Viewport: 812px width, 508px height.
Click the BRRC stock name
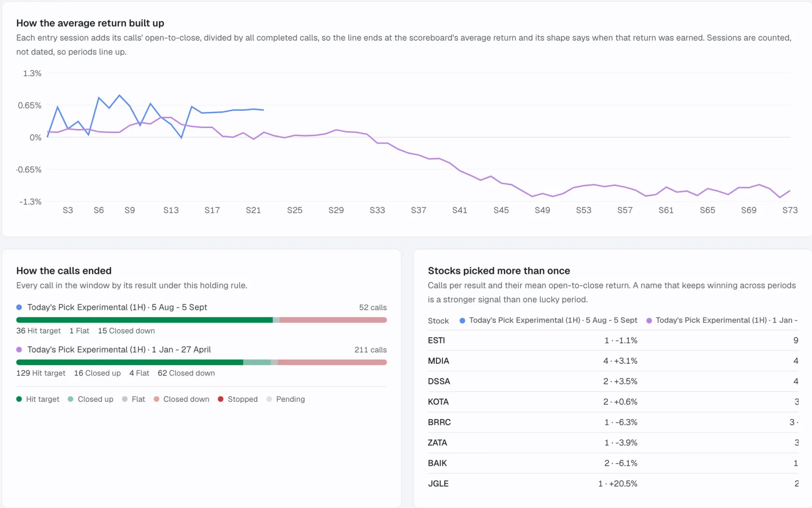point(439,422)
